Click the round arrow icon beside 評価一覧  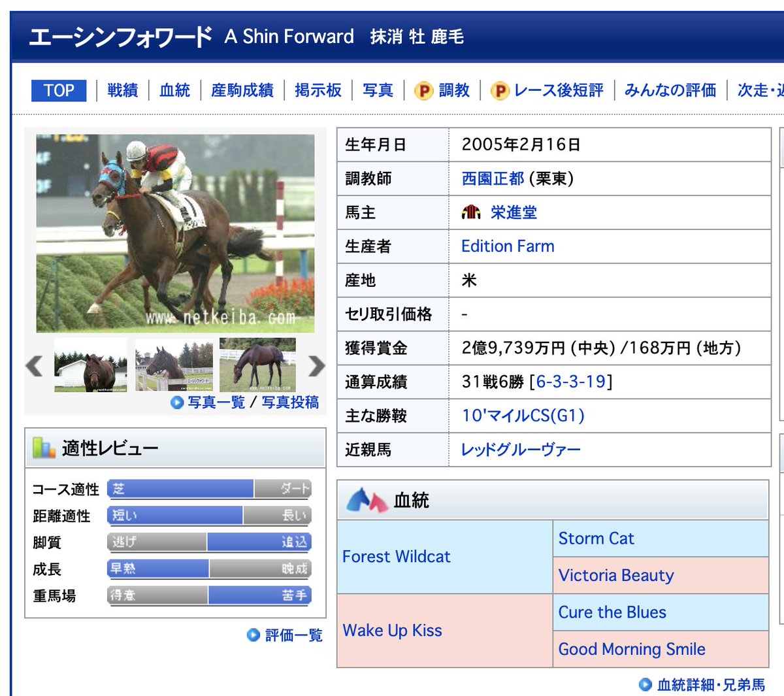[x=253, y=635]
